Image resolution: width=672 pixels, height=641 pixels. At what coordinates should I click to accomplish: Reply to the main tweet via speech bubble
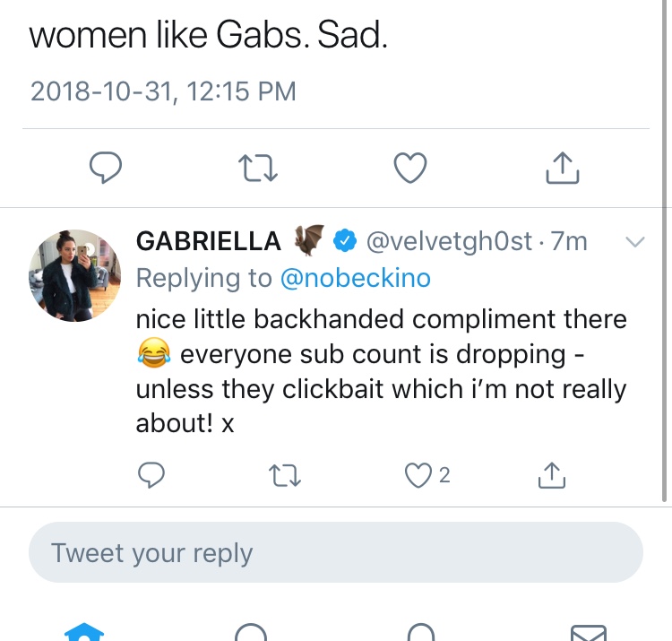tap(107, 167)
